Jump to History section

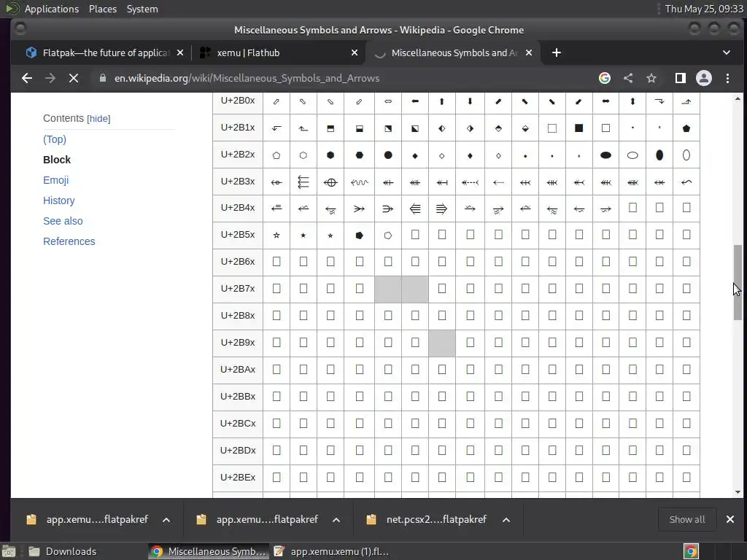[58, 201]
